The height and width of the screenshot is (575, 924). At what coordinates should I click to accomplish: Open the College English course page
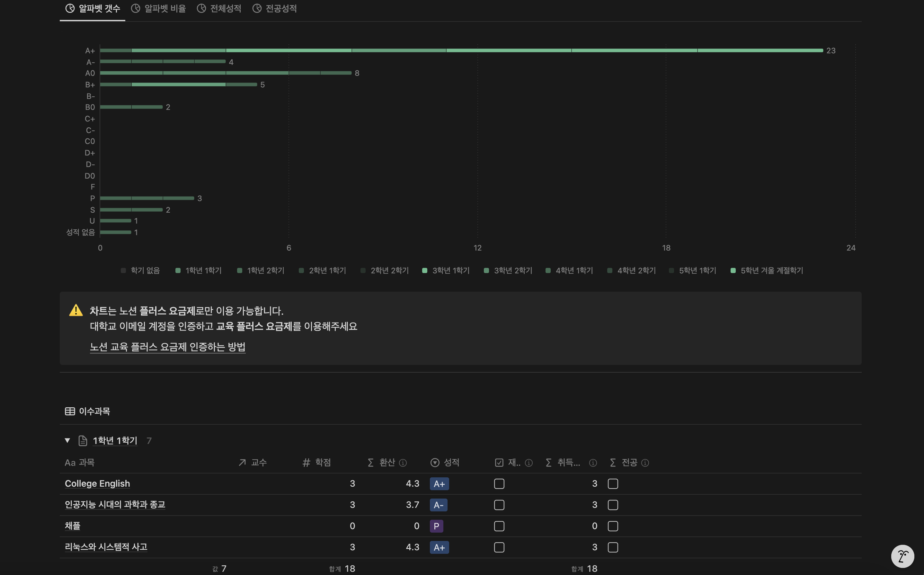click(x=97, y=484)
